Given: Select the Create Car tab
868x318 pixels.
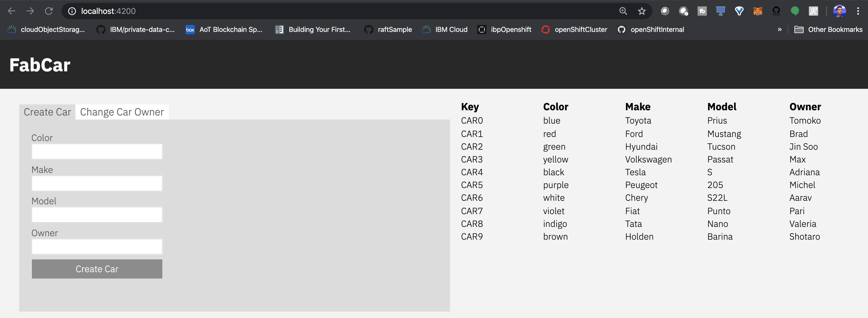Looking at the screenshot, I should 47,112.
